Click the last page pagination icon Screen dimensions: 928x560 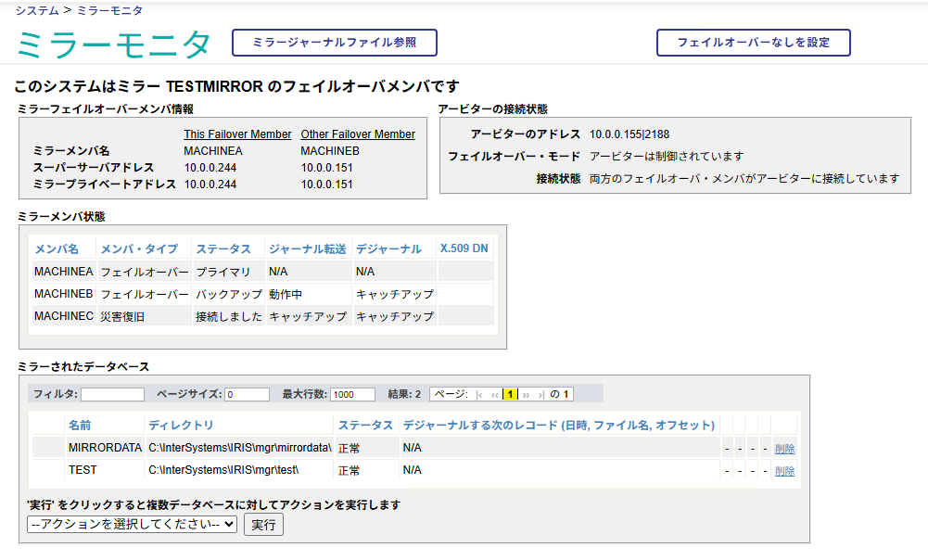(x=540, y=394)
